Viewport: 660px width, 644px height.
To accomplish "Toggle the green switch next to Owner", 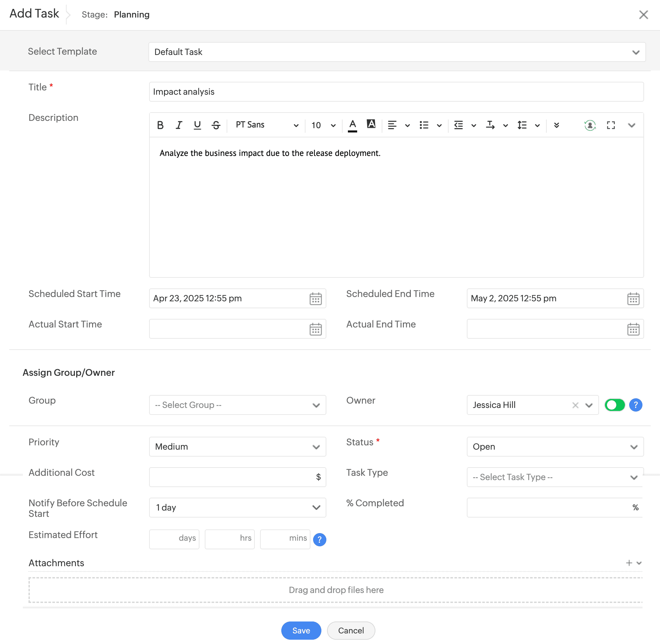I will (614, 405).
